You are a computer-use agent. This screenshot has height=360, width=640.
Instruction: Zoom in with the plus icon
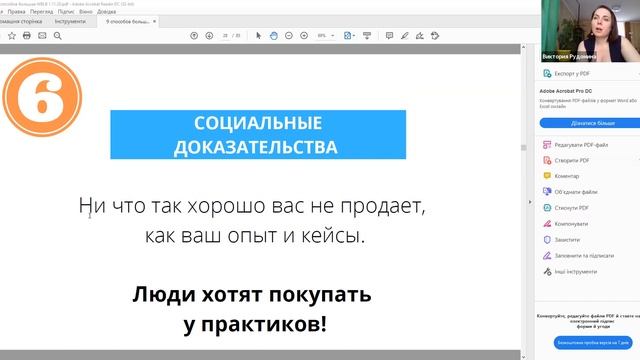[x=304, y=36]
